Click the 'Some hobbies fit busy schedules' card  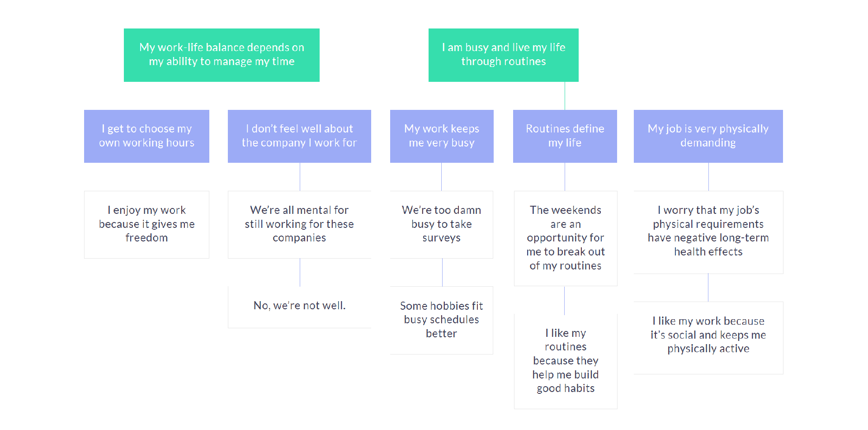pyautogui.click(x=442, y=320)
